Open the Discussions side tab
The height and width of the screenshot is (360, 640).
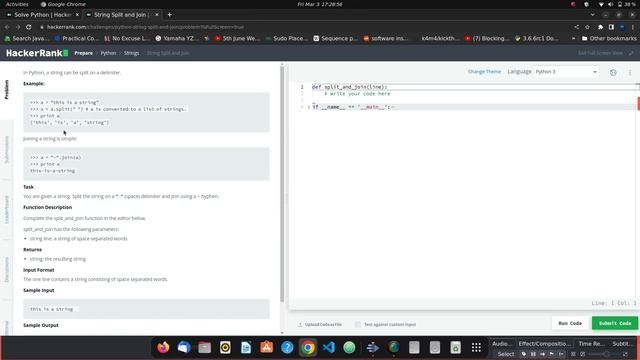7,270
